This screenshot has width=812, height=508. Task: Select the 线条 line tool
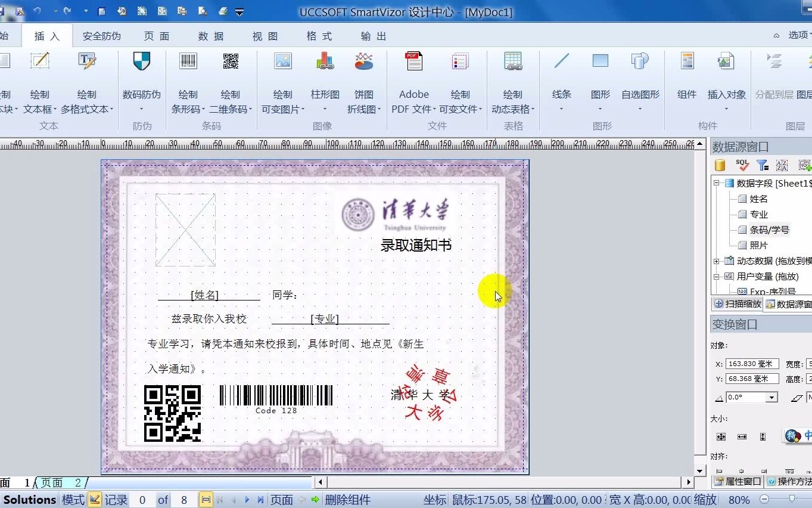point(562,61)
